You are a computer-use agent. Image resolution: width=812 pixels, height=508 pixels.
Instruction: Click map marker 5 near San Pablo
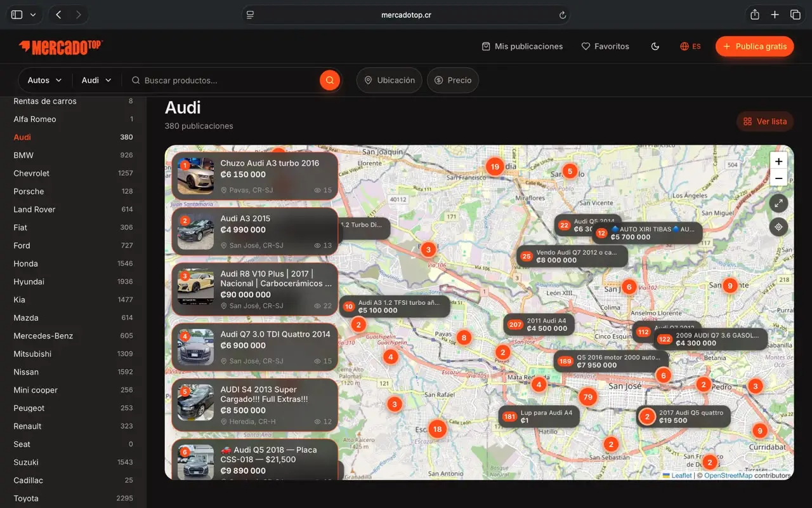pos(570,171)
